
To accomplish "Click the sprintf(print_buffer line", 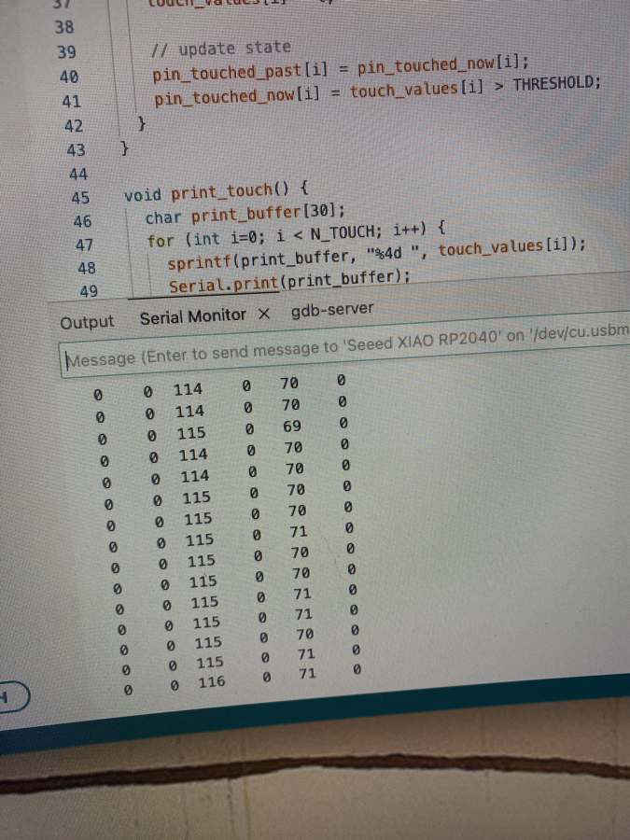I will pos(377,256).
